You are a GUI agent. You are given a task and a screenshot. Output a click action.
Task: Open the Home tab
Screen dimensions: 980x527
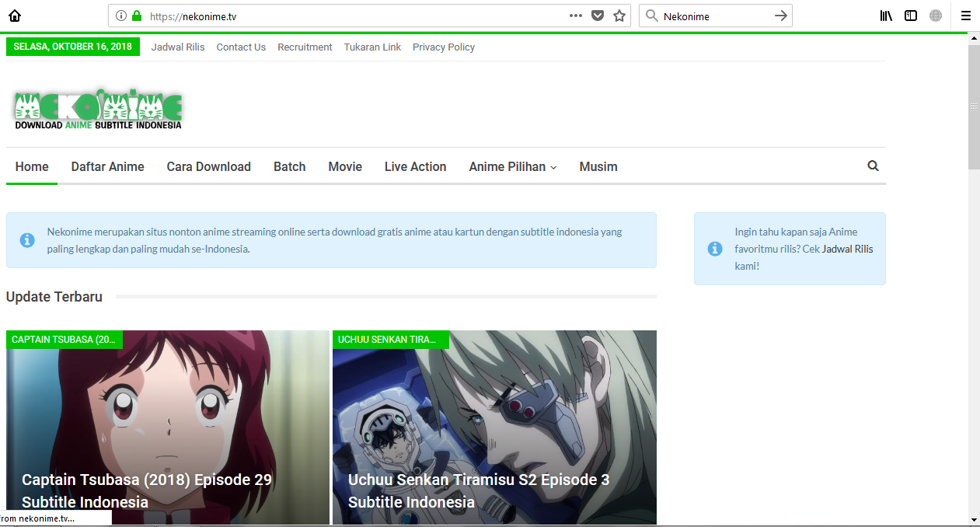[32, 166]
